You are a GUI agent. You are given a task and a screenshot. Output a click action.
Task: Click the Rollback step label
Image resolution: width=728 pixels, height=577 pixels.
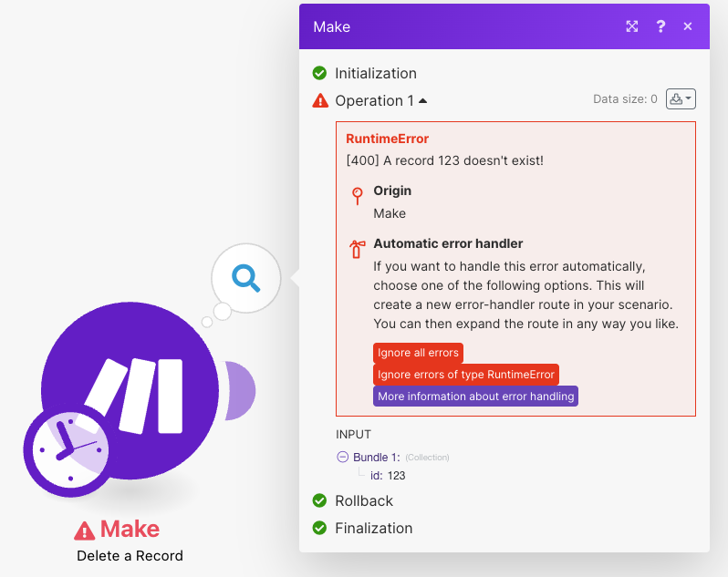tap(364, 501)
